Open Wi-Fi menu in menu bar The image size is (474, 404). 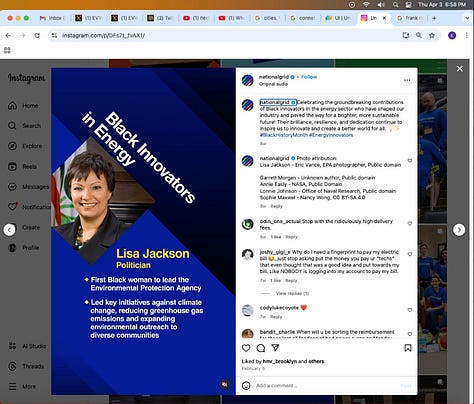pos(366,5)
